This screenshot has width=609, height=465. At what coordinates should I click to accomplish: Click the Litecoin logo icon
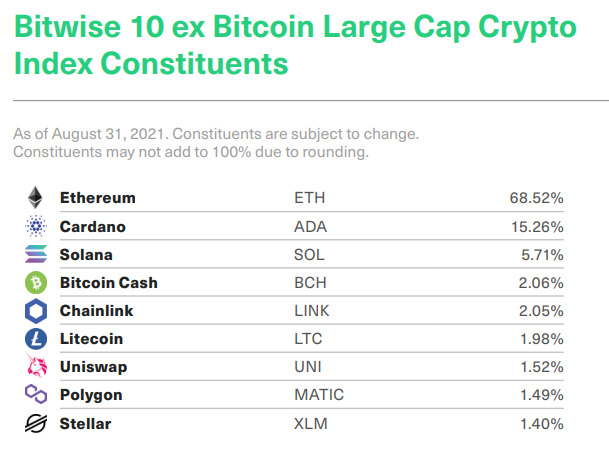pos(36,339)
